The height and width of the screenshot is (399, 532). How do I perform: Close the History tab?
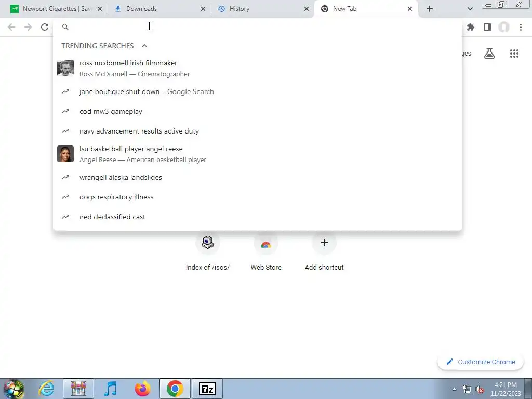(x=307, y=9)
